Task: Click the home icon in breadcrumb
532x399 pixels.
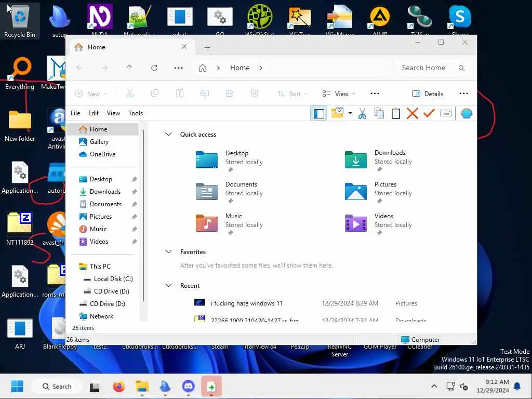Action: [x=203, y=68]
